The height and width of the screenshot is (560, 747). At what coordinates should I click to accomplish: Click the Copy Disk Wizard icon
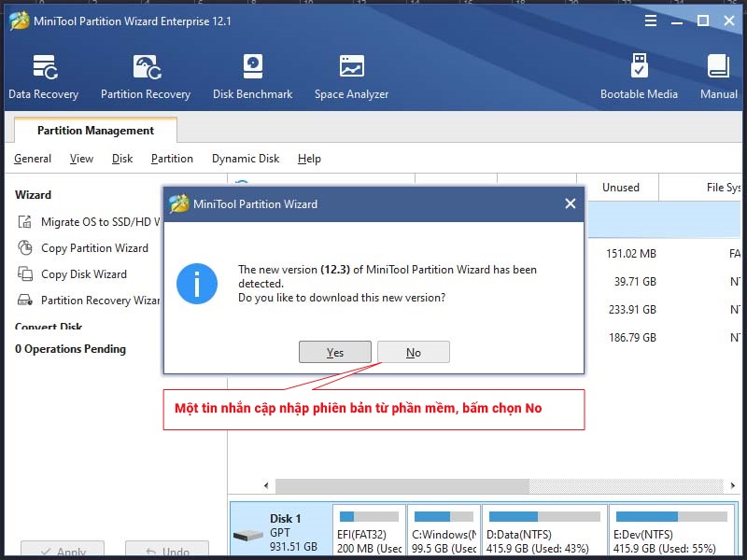(x=25, y=274)
